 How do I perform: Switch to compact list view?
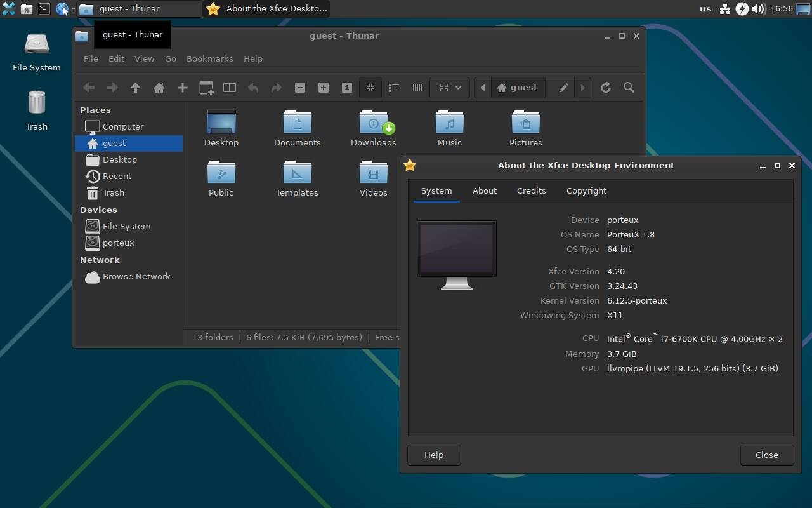coord(417,88)
